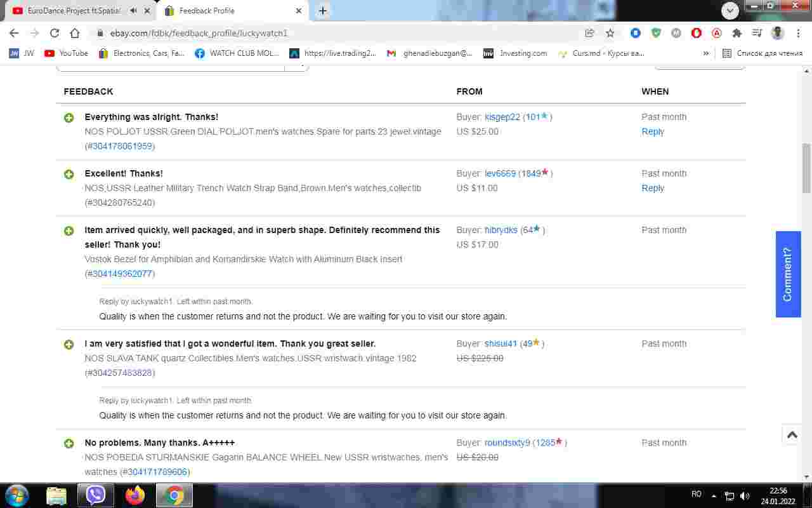Positive feedback icon for 'Everything was alright'
812x508 pixels.
coord(69,117)
